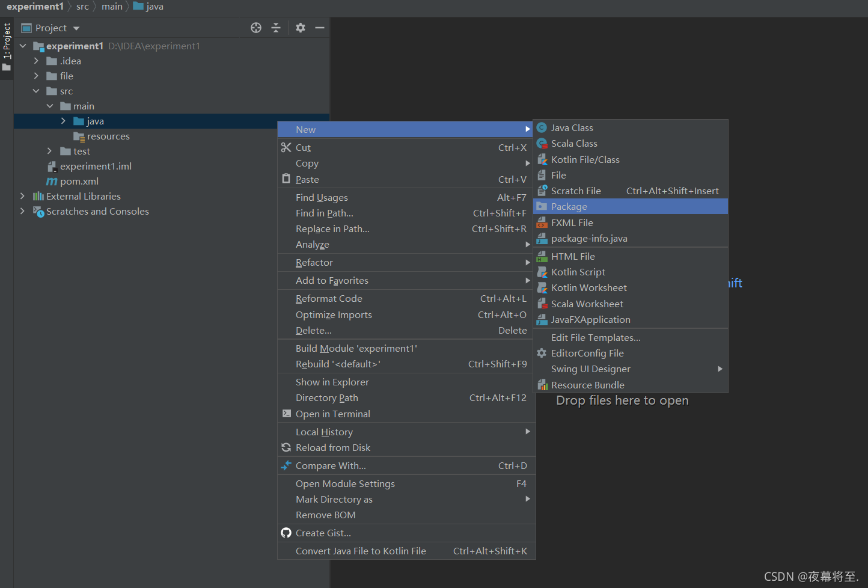This screenshot has width=868, height=588.
Task: Collapse the main folder
Action: click(50, 106)
